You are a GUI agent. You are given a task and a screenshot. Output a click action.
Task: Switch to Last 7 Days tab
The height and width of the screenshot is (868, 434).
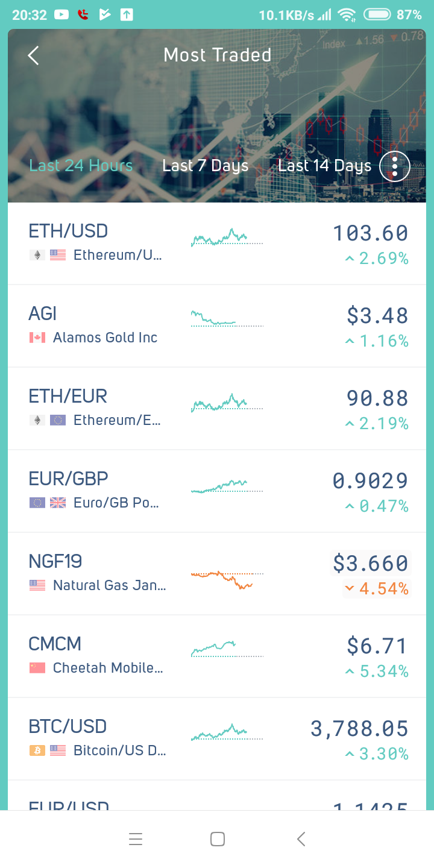point(205,166)
